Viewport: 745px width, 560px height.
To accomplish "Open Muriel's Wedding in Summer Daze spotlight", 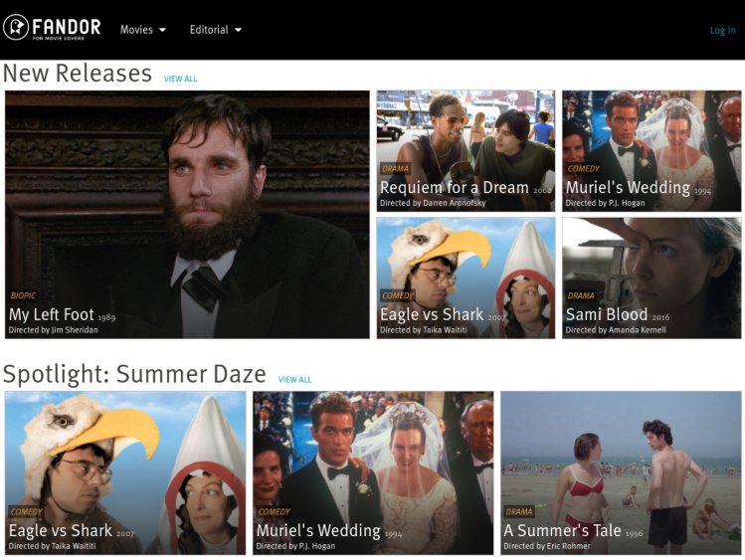I will (x=373, y=472).
